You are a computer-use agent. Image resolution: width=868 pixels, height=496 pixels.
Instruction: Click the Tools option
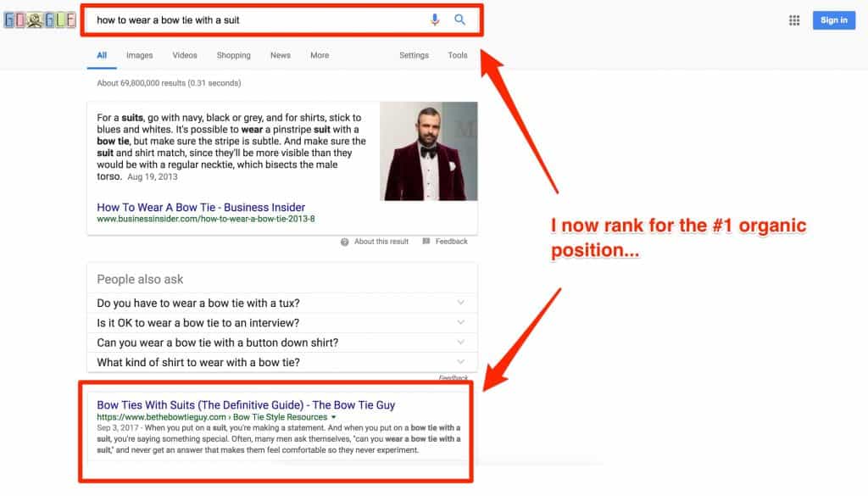point(458,55)
